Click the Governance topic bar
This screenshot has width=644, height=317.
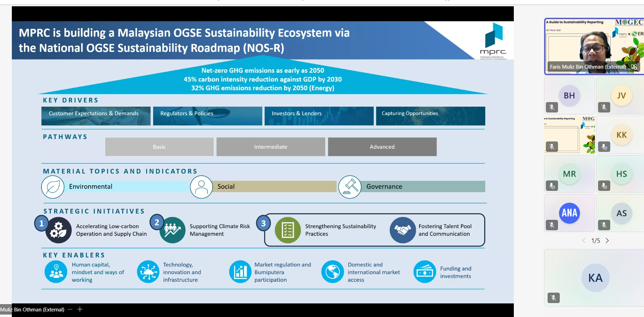point(423,186)
